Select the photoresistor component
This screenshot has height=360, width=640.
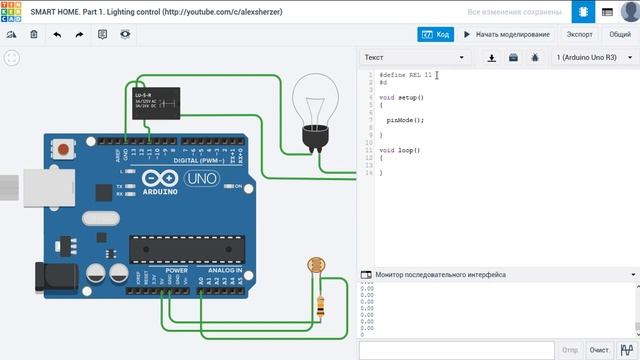pos(316,265)
